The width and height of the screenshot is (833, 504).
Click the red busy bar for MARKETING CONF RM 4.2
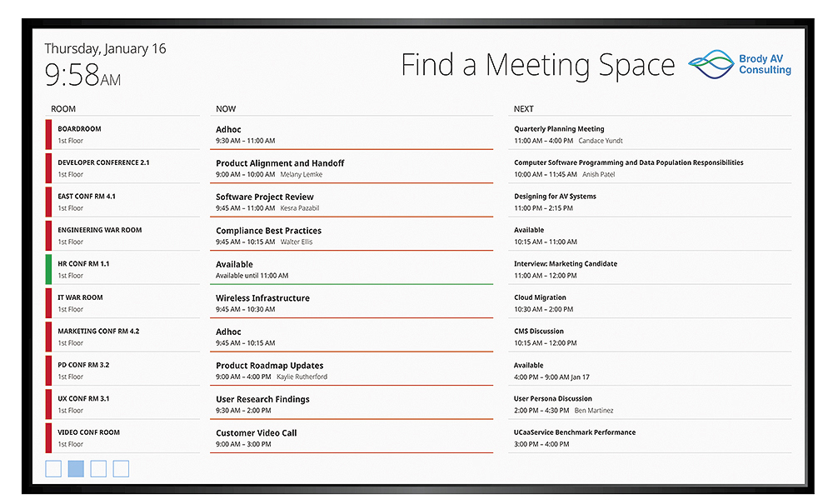coord(48,336)
